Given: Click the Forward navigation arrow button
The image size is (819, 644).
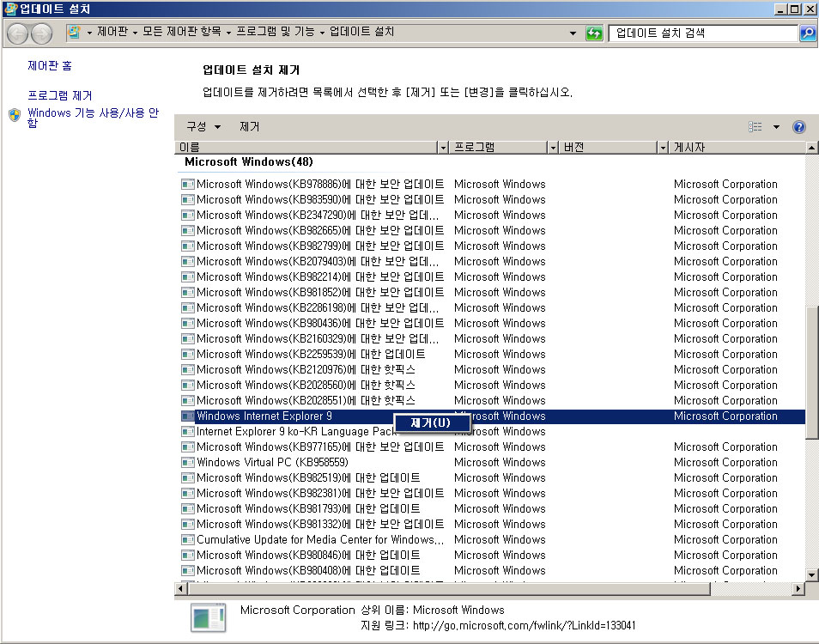Looking at the screenshot, I should point(41,34).
